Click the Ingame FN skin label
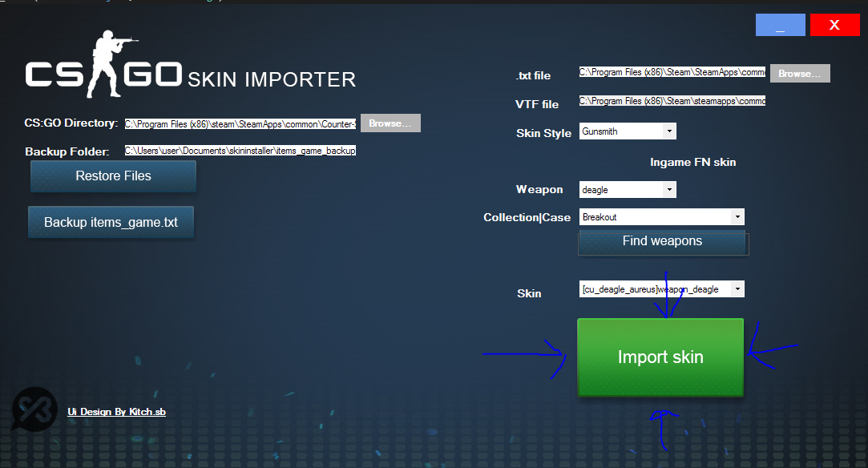The height and width of the screenshot is (468, 868). 692,162
